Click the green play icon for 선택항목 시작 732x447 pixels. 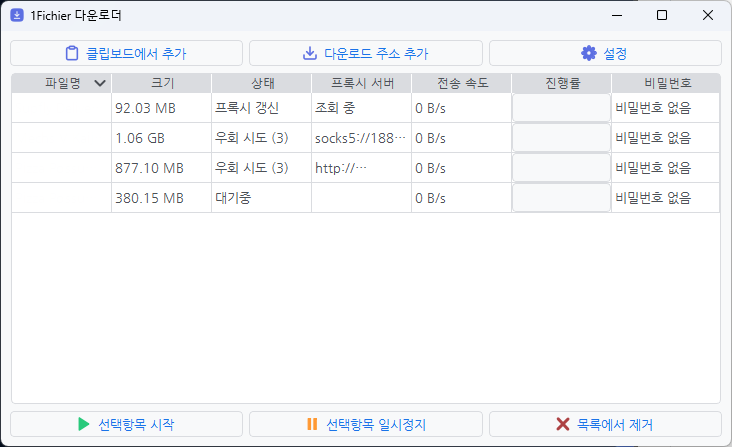[x=84, y=424]
